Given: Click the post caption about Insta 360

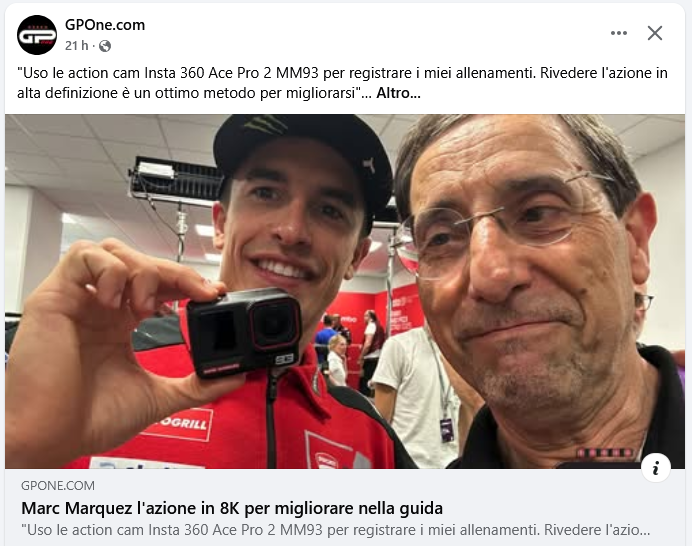Looking at the screenshot, I should (x=342, y=83).
